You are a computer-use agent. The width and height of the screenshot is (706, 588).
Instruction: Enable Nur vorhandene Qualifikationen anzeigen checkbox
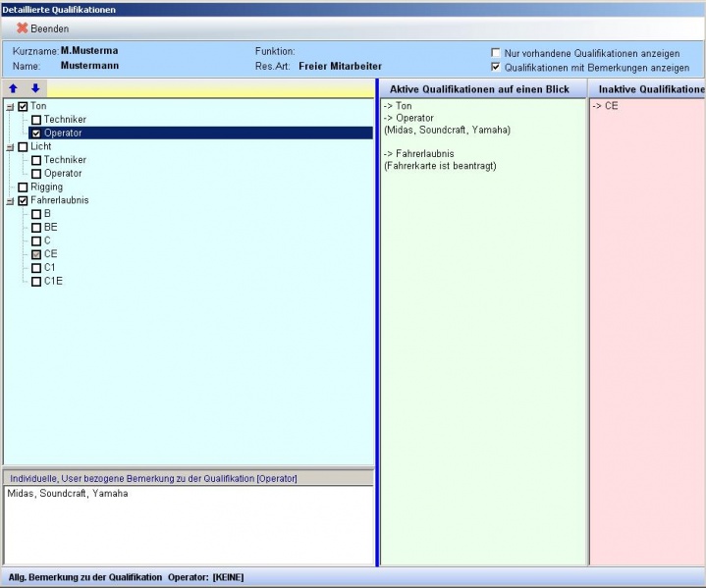(x=496, y=53)
